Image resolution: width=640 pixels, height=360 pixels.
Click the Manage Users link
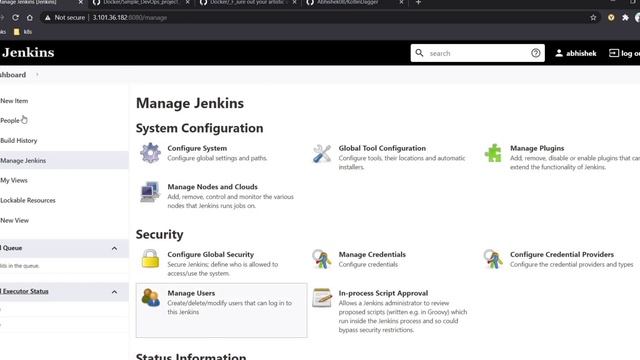point(191,293)
